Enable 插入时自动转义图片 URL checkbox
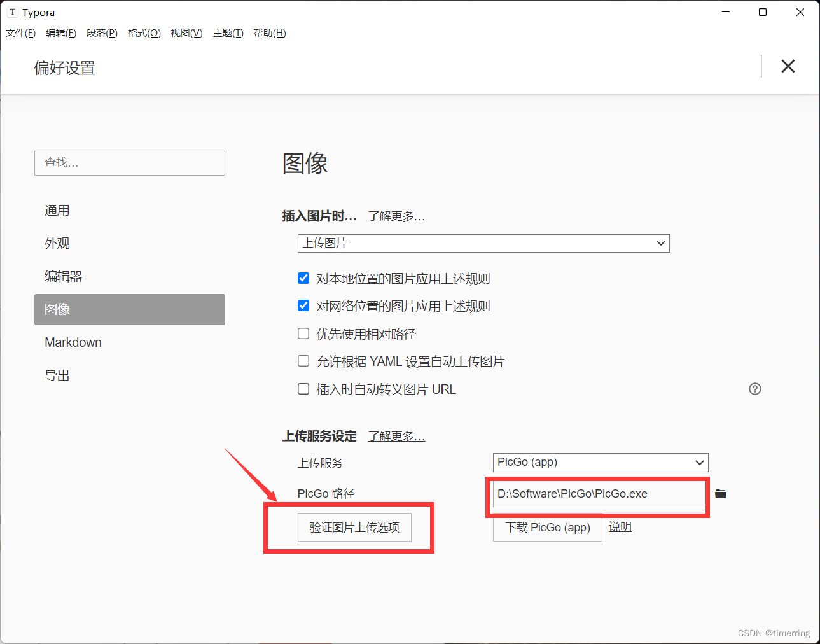The width and height of the screenshot is (820, 644). 303,389
